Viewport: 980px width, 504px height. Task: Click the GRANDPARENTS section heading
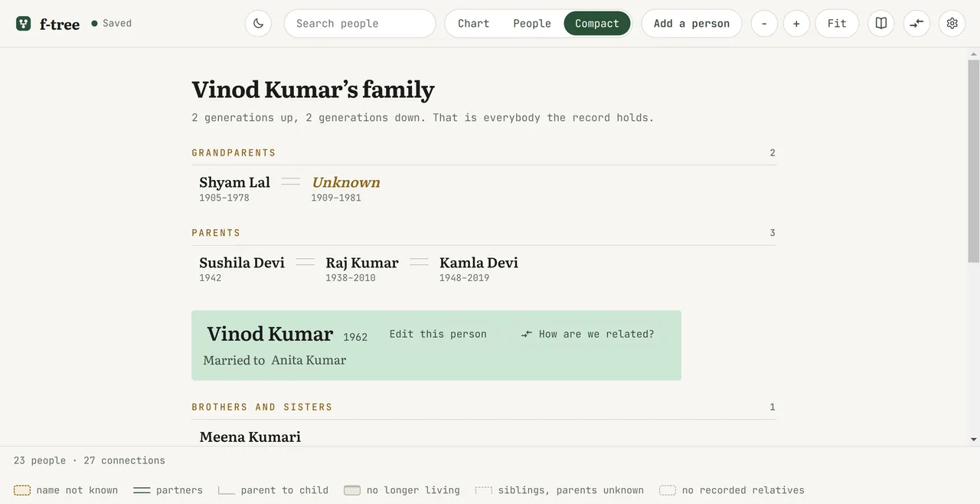pyautogui.click(x=234, y=152)
